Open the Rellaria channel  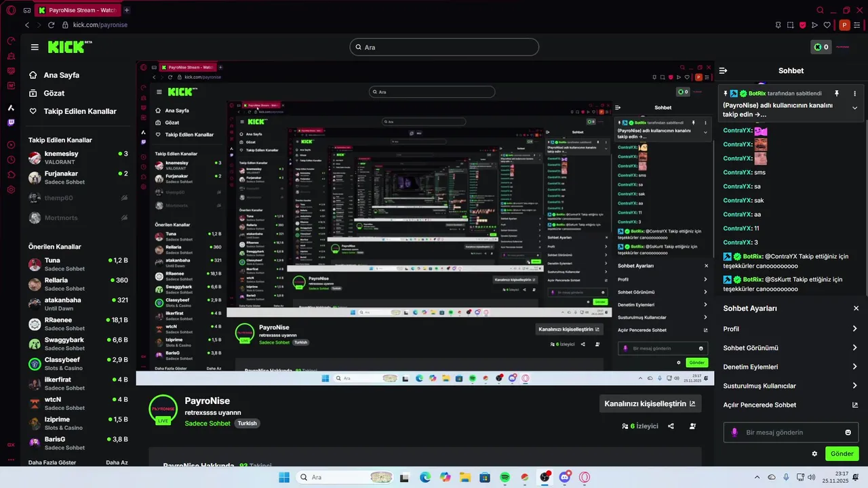(78, 284)
